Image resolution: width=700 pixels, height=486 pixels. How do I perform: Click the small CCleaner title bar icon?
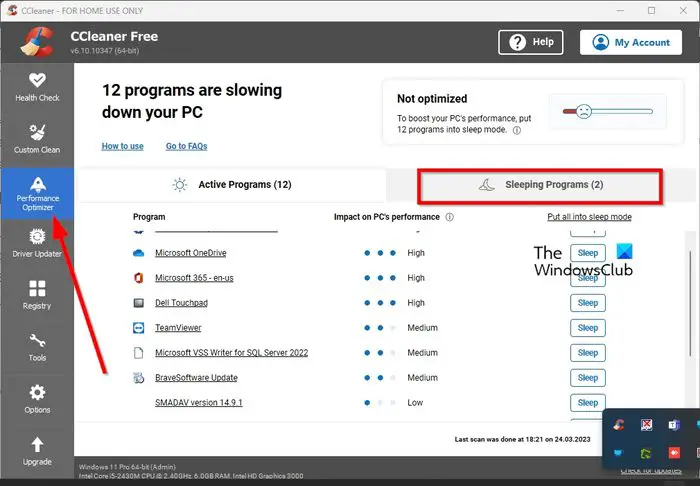[x=12, y=10]
